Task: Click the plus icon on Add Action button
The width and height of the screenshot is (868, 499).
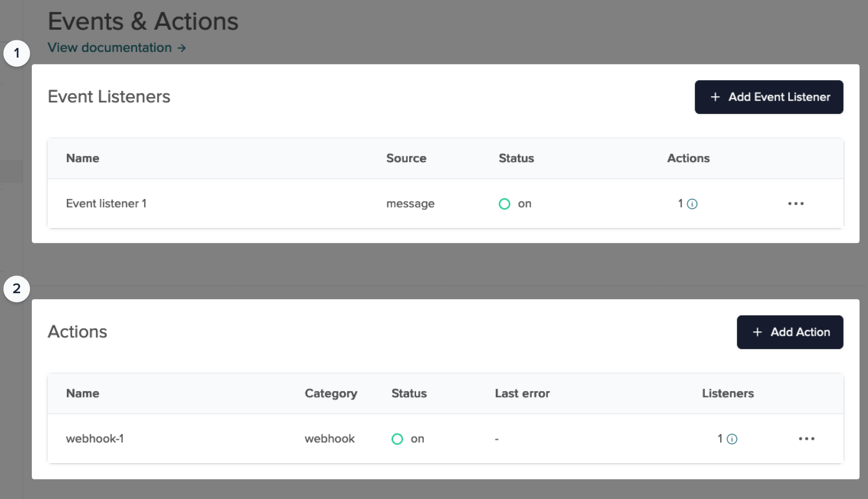Action: [x=758, y=332]
